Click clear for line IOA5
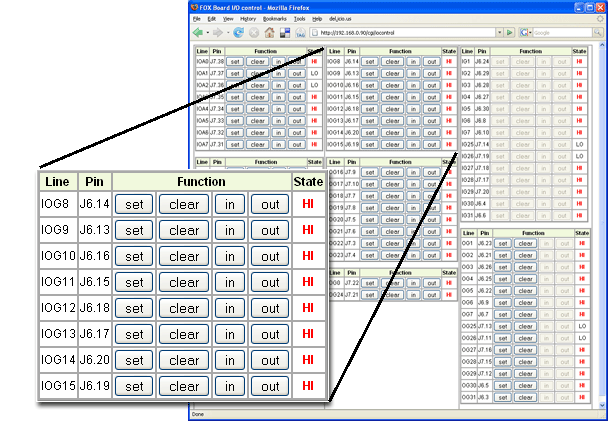 257,121
